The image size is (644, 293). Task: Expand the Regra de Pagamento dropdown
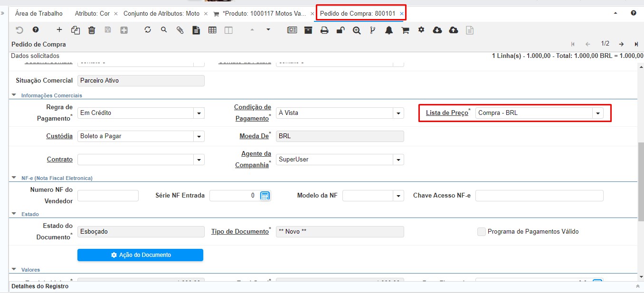coord(199,113)
